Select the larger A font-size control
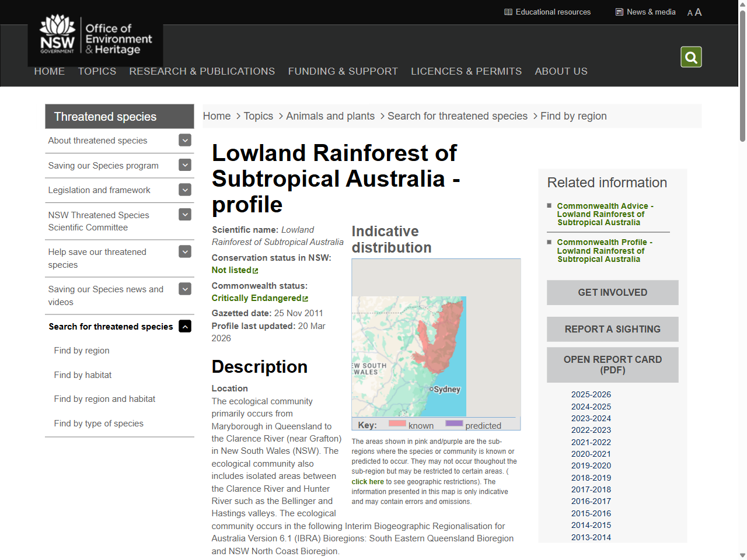747x560 pixels. click(x=698, y=11)
